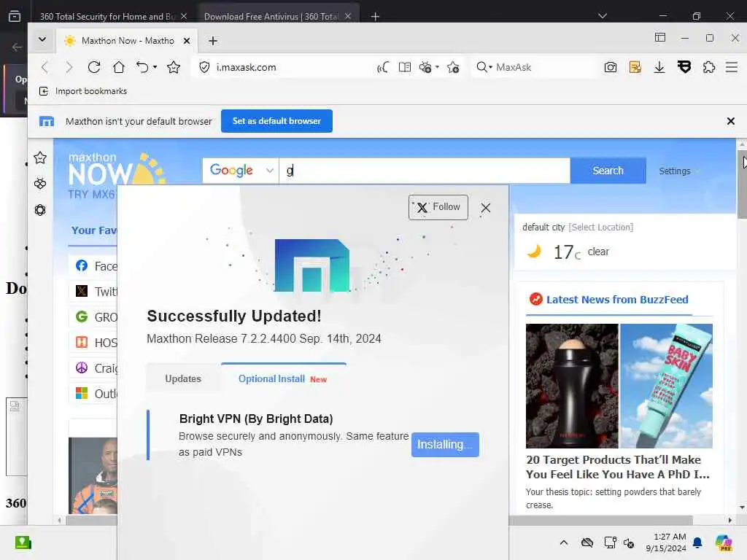
Task: Click Set as default browser button
Action: click(x=276, y=121)
